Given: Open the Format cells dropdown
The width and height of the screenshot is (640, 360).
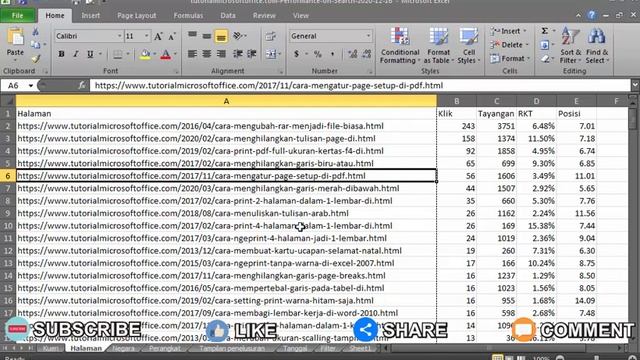Looking at the screenshot, I should 510,59.
